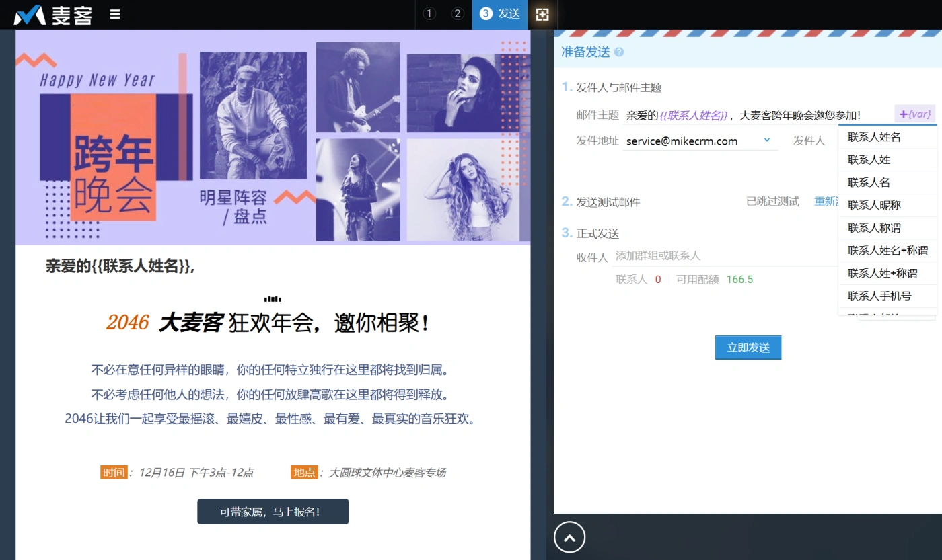
Task: Click the 1. 发件人与邮件主题 section heading
Action: pyautogui.click(x=612, y=87)
